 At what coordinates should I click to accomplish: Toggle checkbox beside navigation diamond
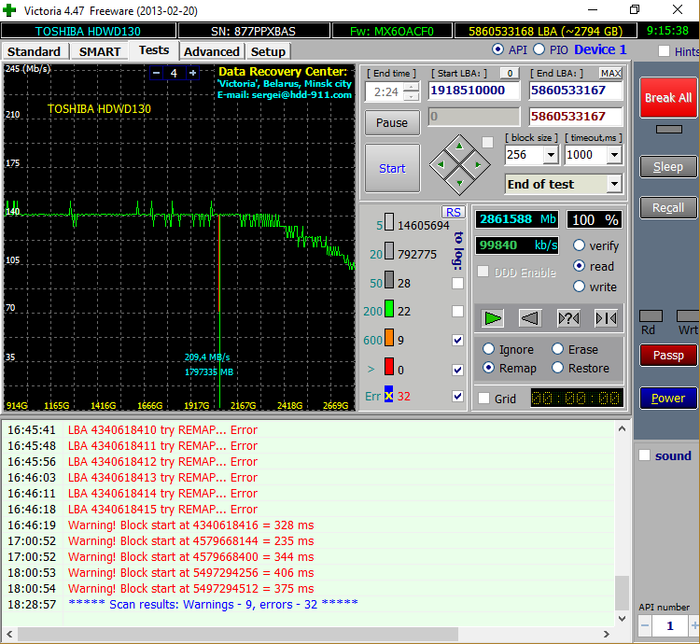(x=488, y=142)
